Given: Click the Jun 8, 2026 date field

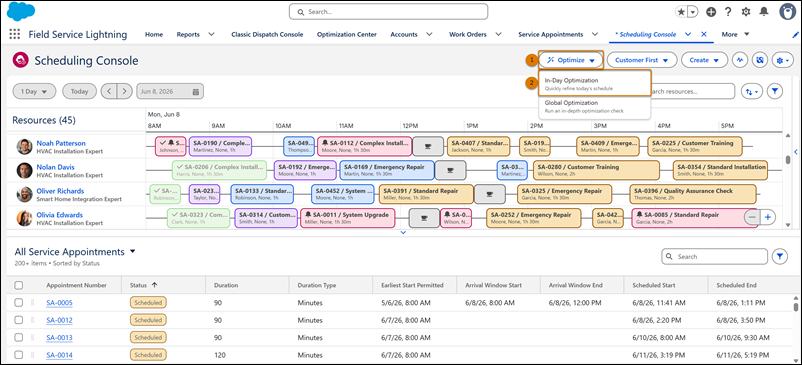Looking at the screenshot, I should click(x=170, y=92).
